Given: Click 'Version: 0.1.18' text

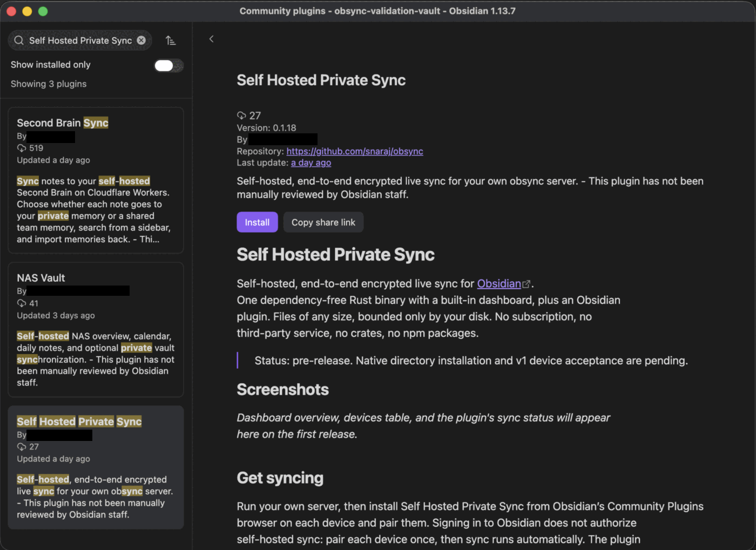Looking at the screenshot, I should click(x=266, y=128).
